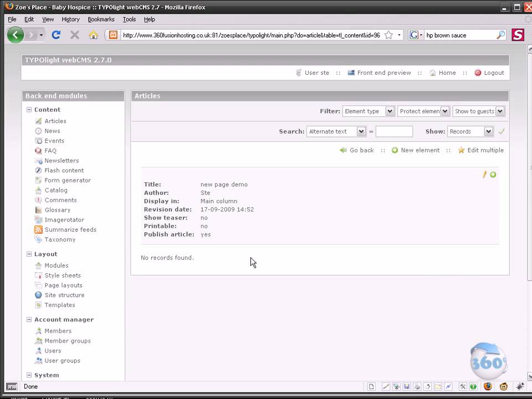532x399 pixels.
Task: Click green add icon in article header
Action: (x=493, y=175)
